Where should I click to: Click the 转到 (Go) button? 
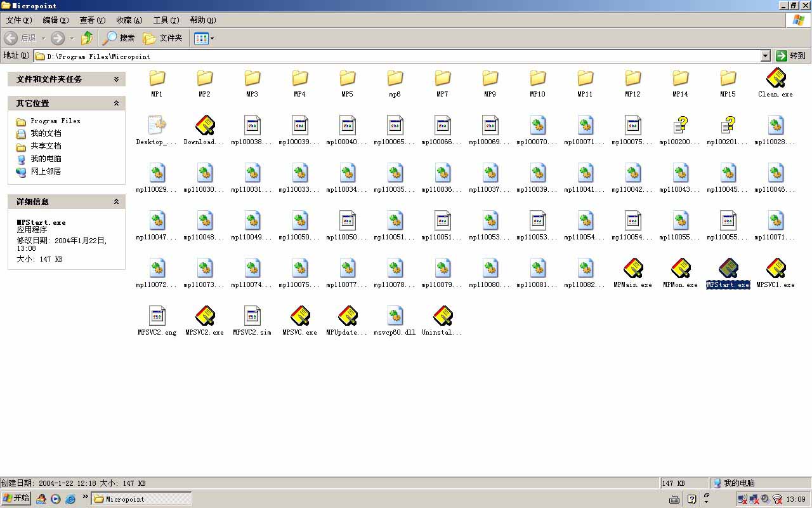791,56
